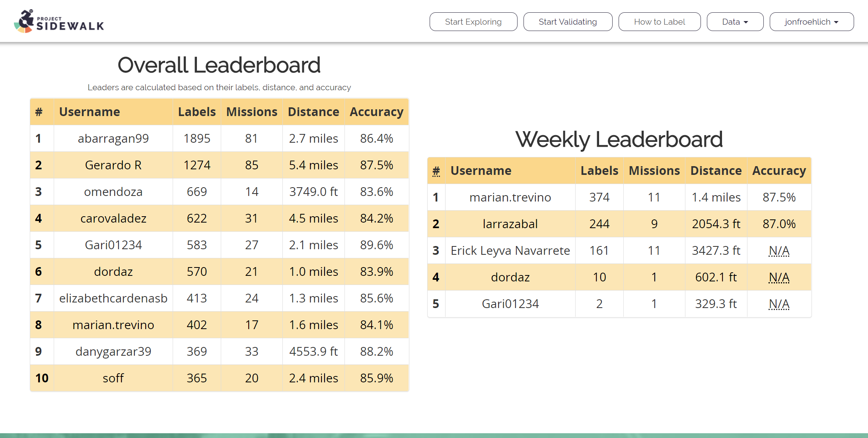Select username elizabethcardenasb
This screenshot has height=438, width=868.
click(113, 298)
